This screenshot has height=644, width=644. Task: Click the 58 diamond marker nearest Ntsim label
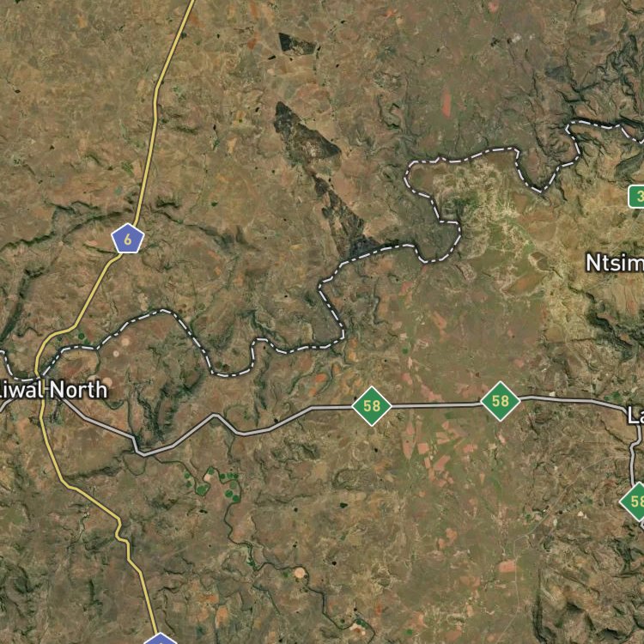[x=501, y=401]
